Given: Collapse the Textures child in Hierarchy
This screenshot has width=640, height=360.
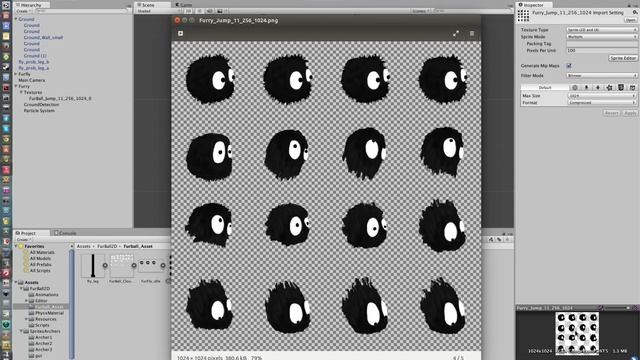Looking at the screenshot, I should (21, 93).
